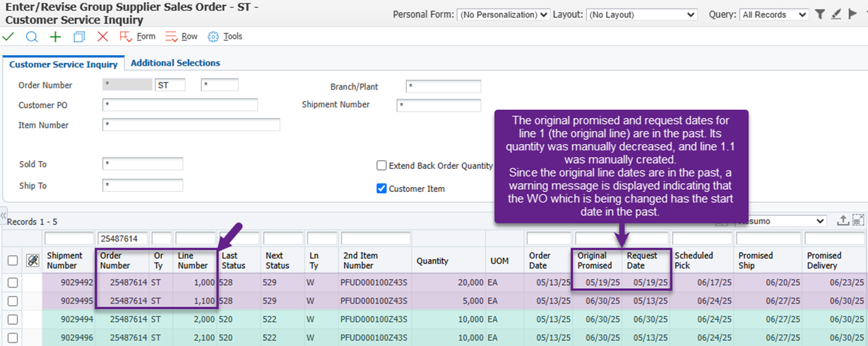The image size is (868, 346).
Task: Click the Branch/Plant input field
Action: (x=444, y=86)
